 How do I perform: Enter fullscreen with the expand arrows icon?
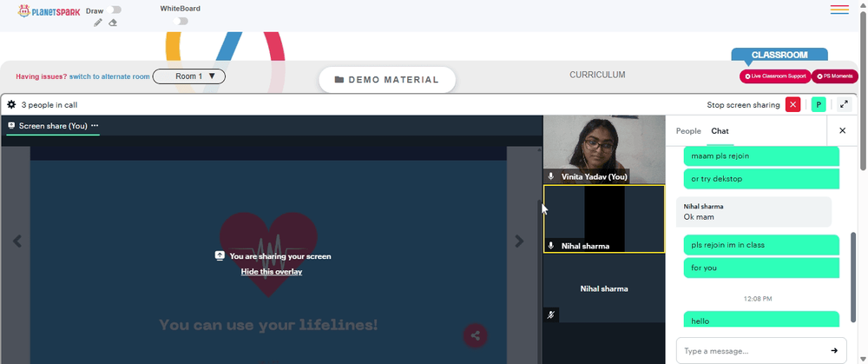[844, 105]
